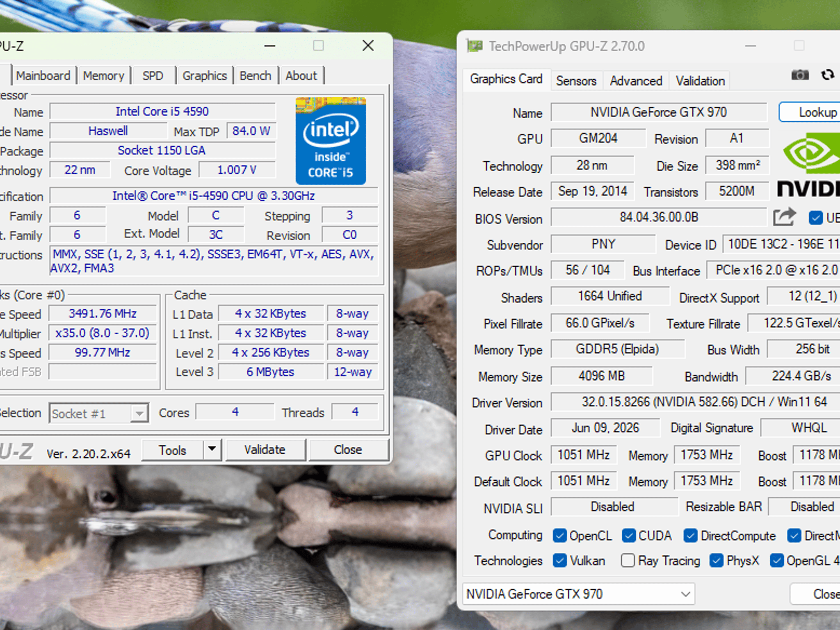Toggle the DirectCompute checkbox
The width and height of the screenshot is (840, 630).
[x=690, y=535]
